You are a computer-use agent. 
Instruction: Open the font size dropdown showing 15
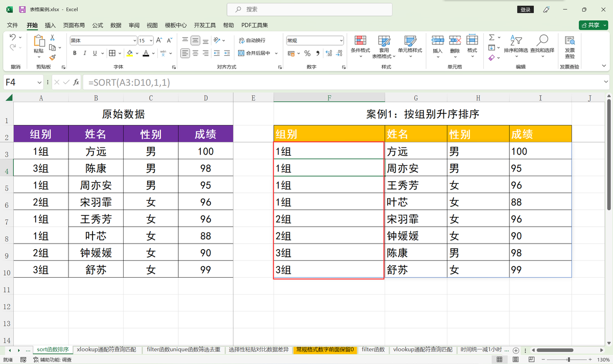[151, 40]
